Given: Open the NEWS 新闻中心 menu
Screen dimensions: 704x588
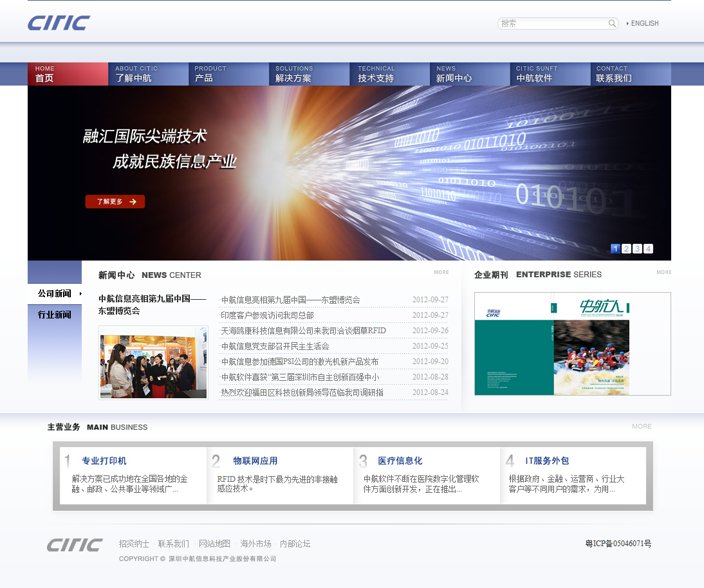Looking at the screenshot, I should point(470,74).
